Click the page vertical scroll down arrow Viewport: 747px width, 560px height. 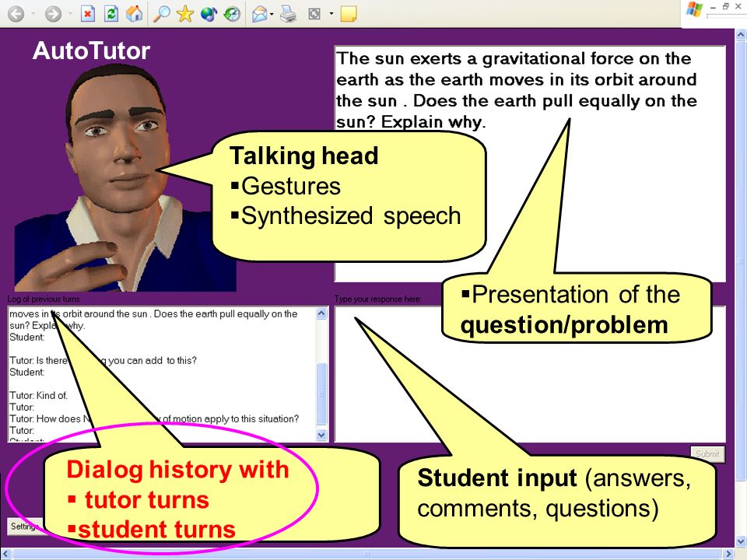point(741,541)
